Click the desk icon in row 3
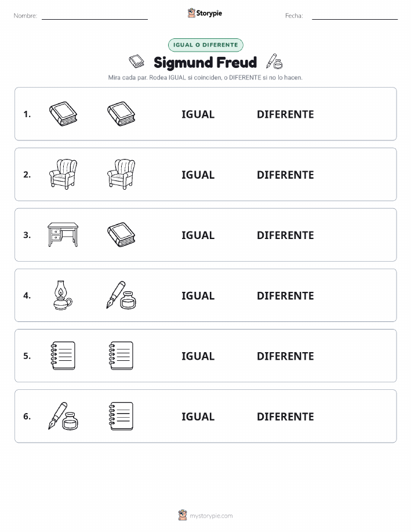This screenshot has width=411, height=532. [x=63, y=234]
